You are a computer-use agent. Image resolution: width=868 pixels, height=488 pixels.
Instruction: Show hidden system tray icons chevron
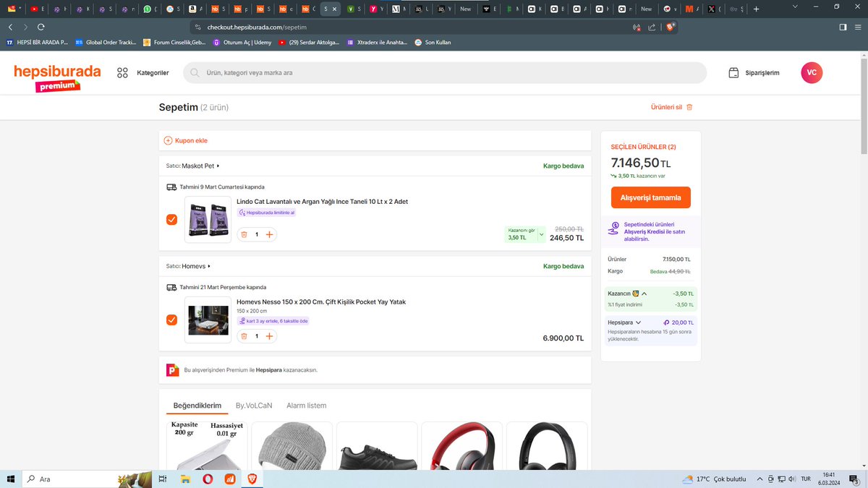point(759,479)
